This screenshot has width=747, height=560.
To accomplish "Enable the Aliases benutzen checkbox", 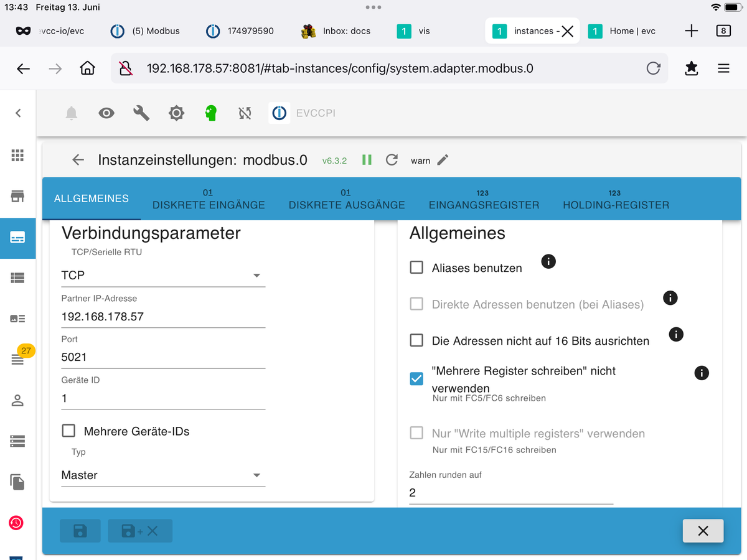I will click(x=416, y=268).
